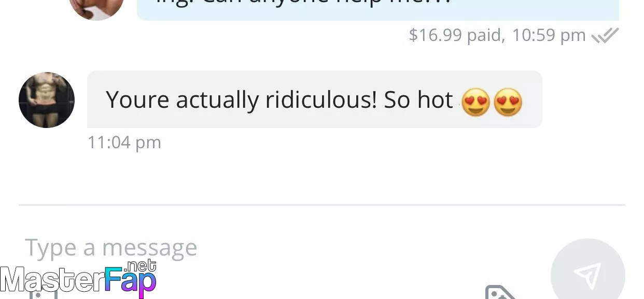Open the price tag icon
This screenshot has width=644, height=299.
500,292
